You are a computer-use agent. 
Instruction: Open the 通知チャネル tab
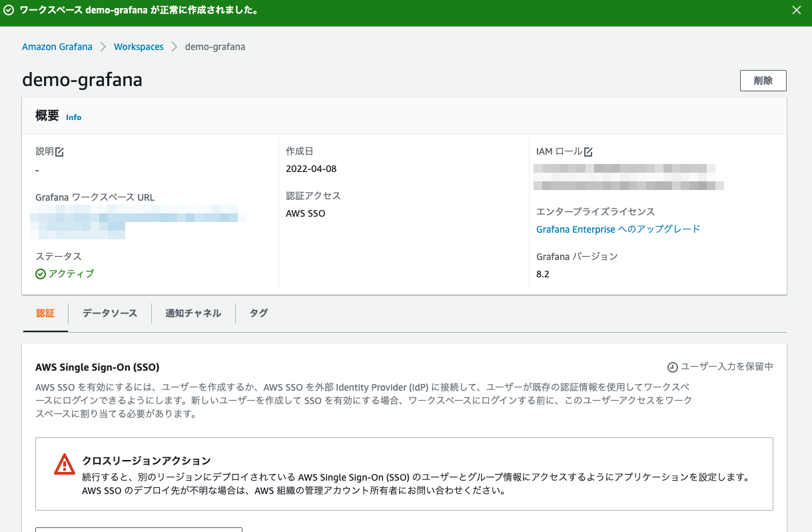[x=193, y=313]
